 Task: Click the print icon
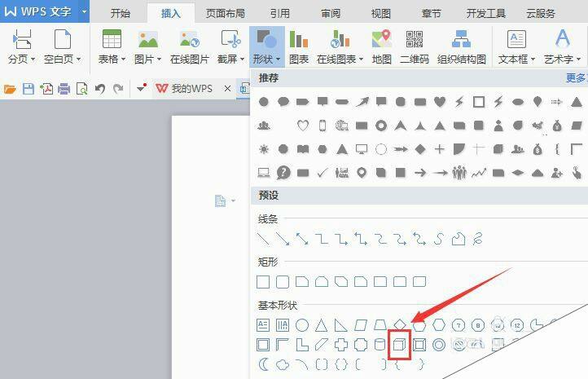64,89
